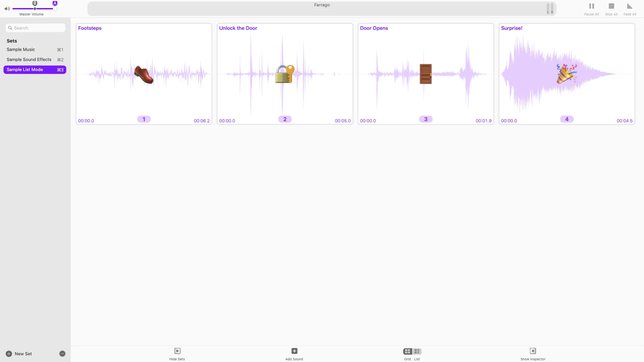644x362 pixels.
Task: Click the Fade All icon
Action: (x=630, y=6)
